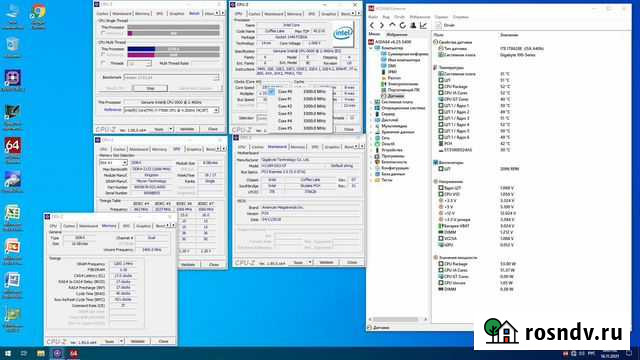The height and width of the screenshot is (360, 640).
Task: Expand the Операционная система tree node
Action: pyautogui.click(x=371, y=108)
